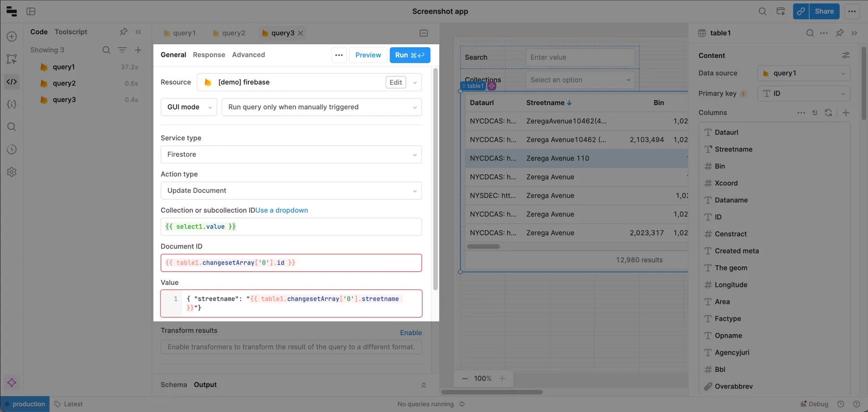Open the AI assistant sparkle icon
Image resolution: width=868 pixels, height=412 pixels.
tap(12, 383)
